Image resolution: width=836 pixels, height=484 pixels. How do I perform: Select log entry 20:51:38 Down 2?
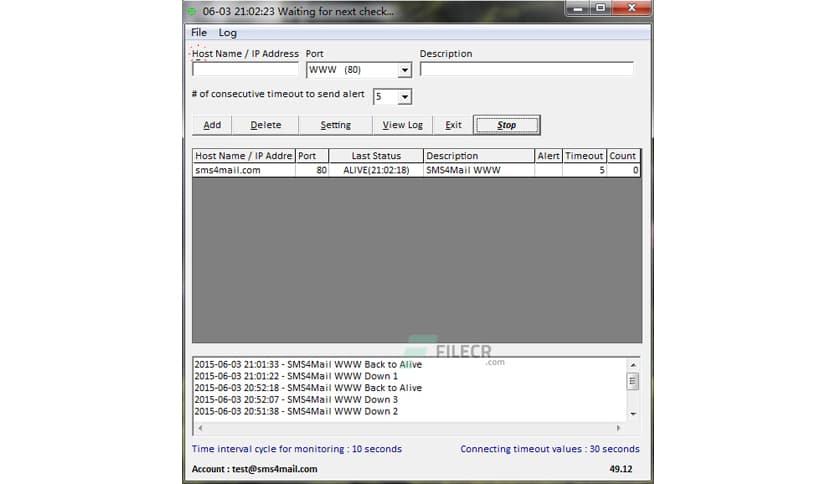click(x=296, y=412)
